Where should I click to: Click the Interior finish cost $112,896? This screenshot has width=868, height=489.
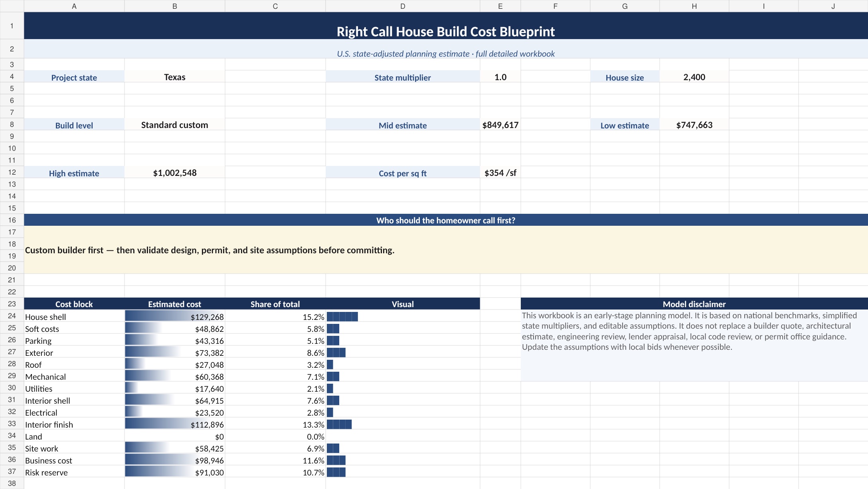point(174,424)
